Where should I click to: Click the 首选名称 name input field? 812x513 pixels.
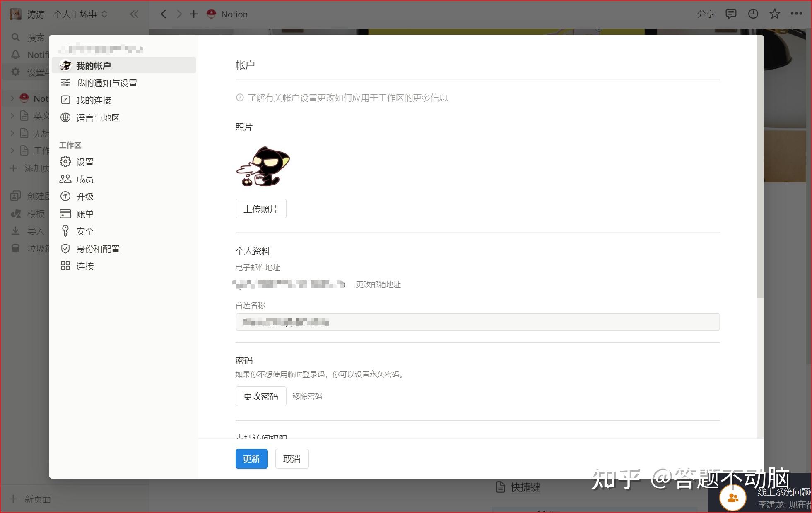[x=477, y=322]
